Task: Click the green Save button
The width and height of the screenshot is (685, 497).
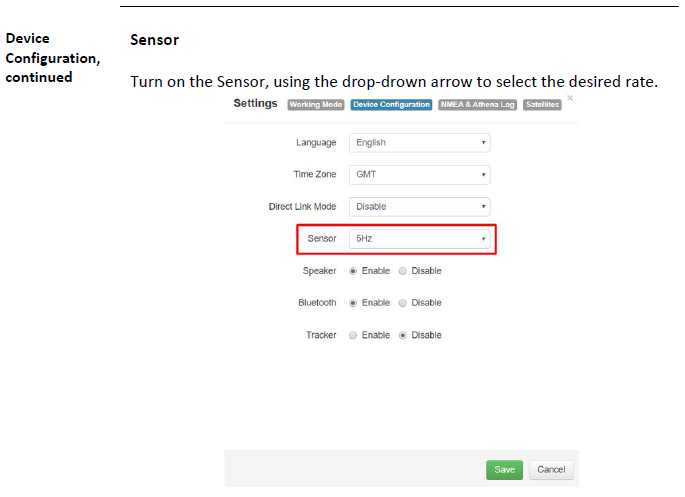Action: (504, 470)
